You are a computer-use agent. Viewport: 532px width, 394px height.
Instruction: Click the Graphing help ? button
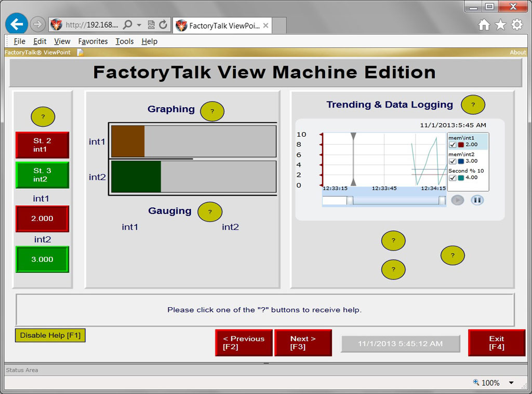tap(212, 111)
